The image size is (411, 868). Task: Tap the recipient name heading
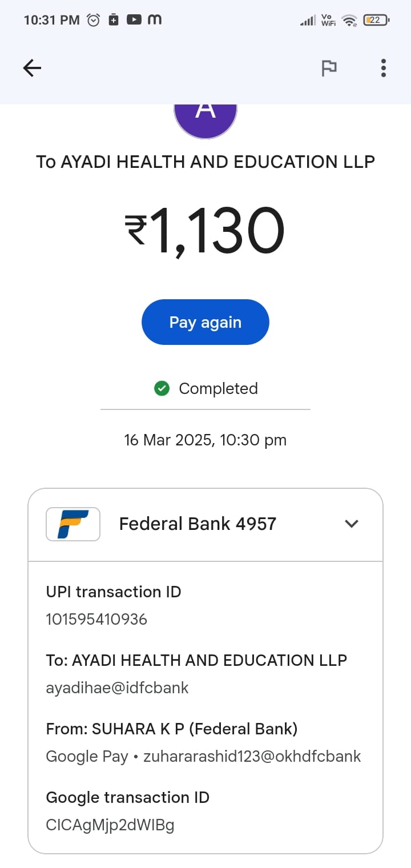pos(205,162)
